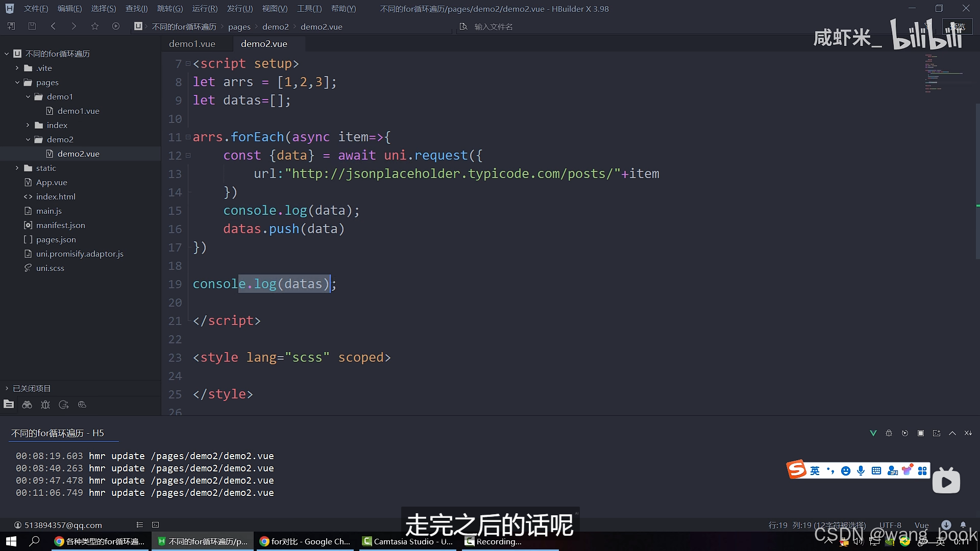980x551 pixels.
Task: Open the sync sidebar icon
Action: (64, 405)
